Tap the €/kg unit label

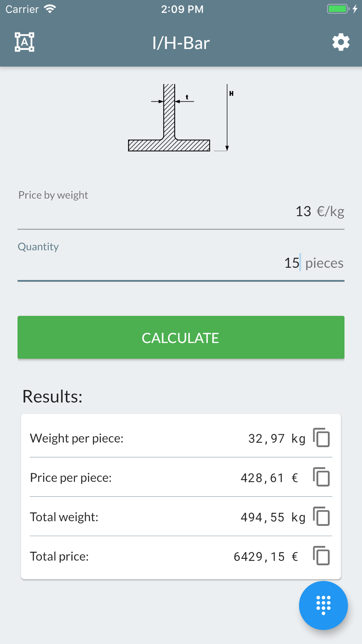coord(331,211)
